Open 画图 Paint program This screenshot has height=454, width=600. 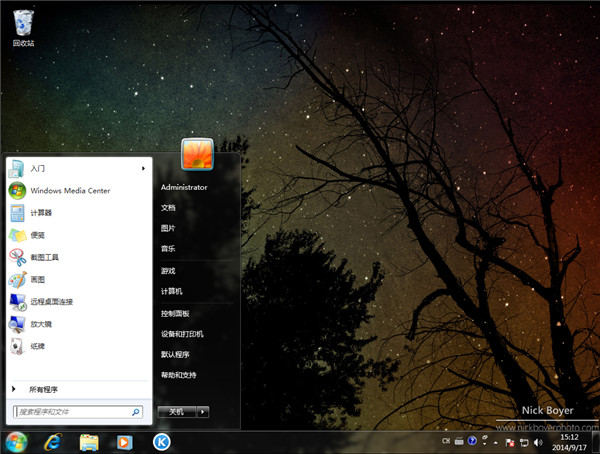[x=37, y=279]
